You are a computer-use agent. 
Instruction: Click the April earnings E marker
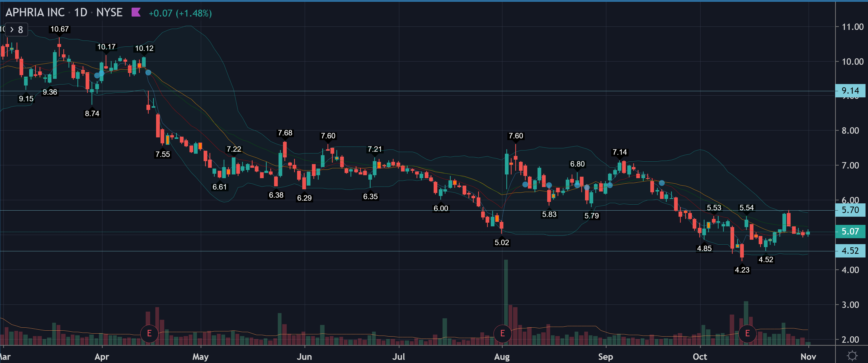point(149,334)
